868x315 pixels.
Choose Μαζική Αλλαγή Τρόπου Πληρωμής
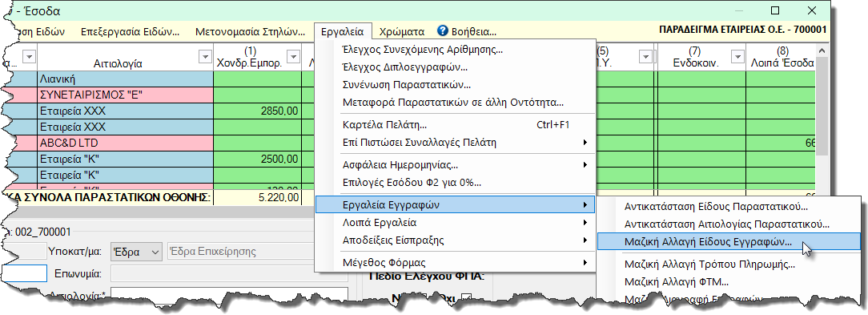point(729,264)
